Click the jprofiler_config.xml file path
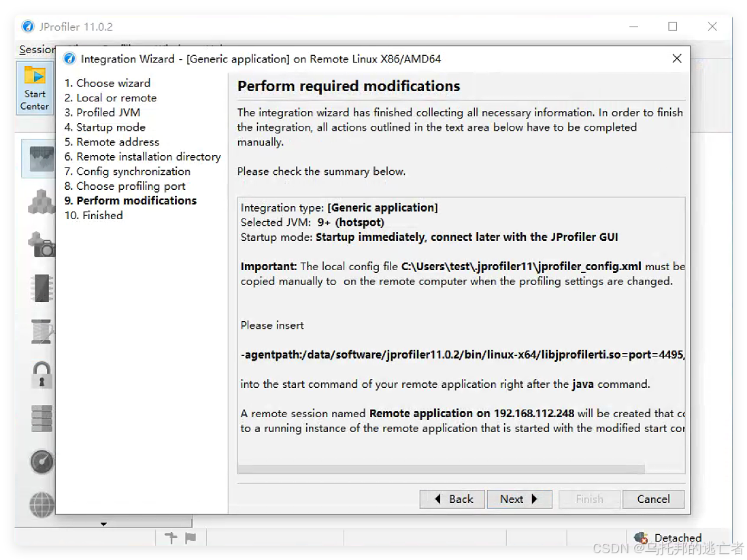747x560 pixels. [x=521, y=267]
